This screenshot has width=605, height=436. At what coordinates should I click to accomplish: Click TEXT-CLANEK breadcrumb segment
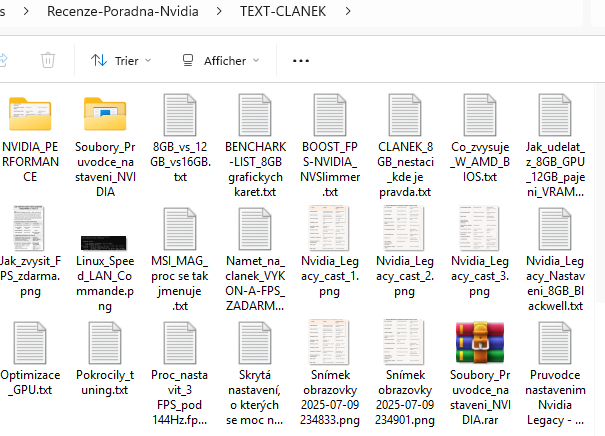[x=283, y=11]
